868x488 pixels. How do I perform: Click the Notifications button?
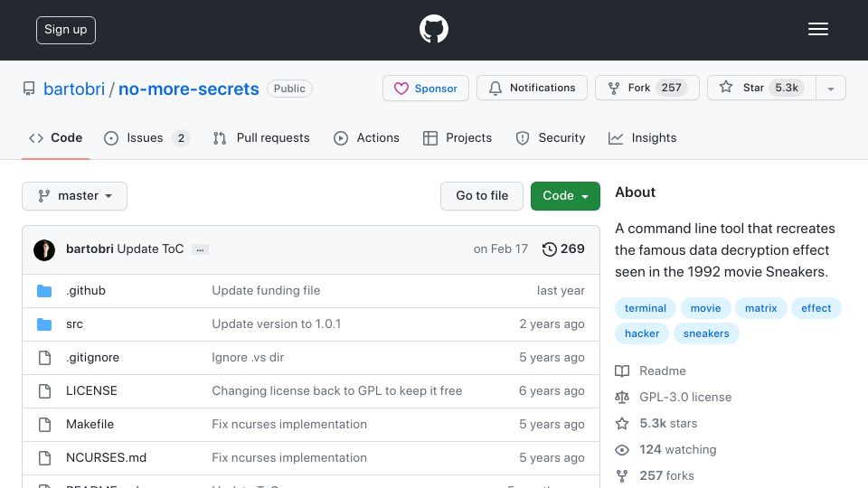point(532,88)
